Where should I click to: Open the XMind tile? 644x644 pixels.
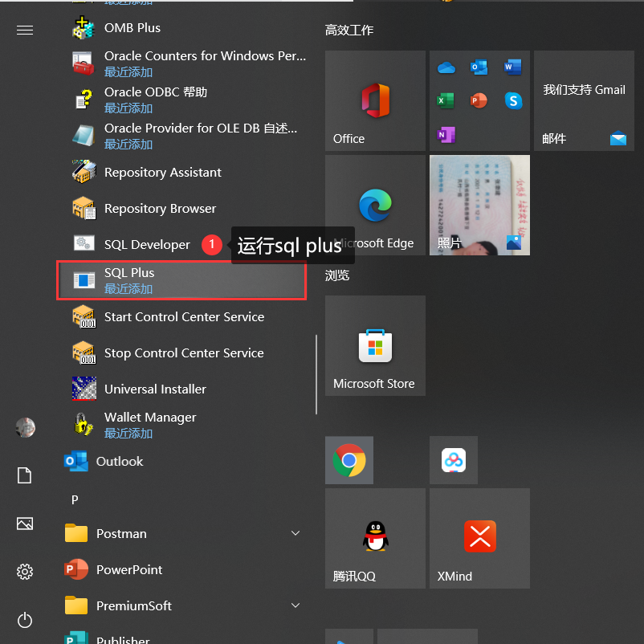point(479,538)
